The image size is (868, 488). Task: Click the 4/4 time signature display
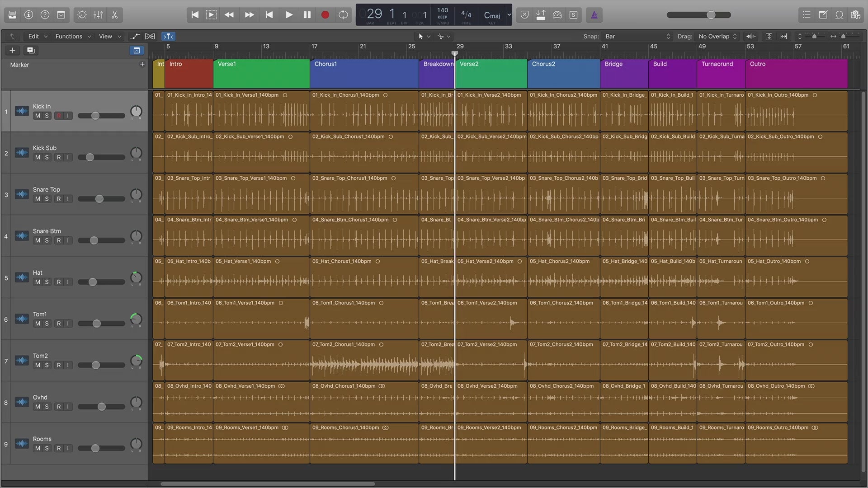tap(466, 14)
